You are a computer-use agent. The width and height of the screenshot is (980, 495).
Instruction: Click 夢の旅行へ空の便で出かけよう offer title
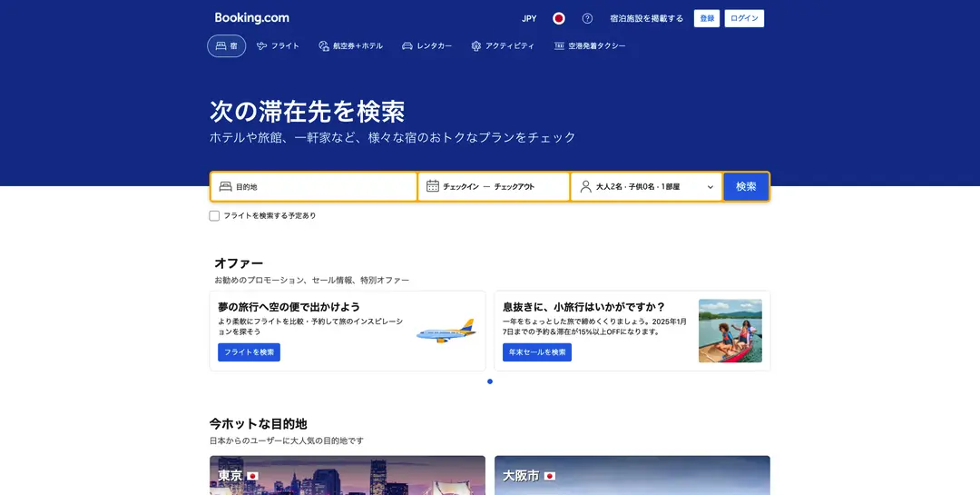289,307
